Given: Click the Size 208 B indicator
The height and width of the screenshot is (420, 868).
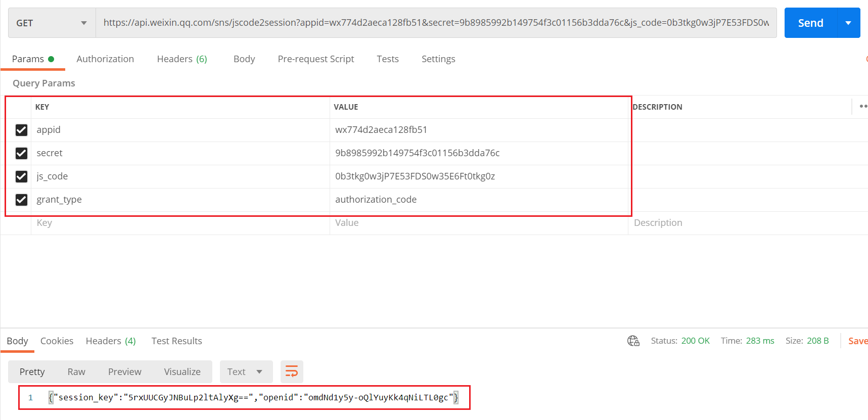Looking at the screenshot, I should [807, 341].
